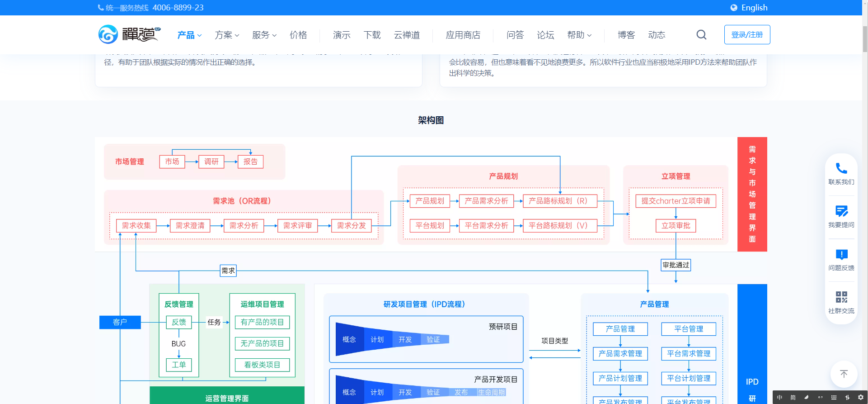868x404 pixels.
Task: Open the 问答 menu item
Action: 515,35
